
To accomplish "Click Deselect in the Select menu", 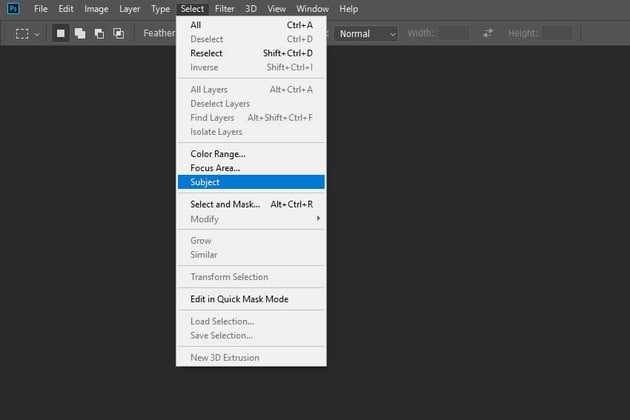I will point(251,39).
